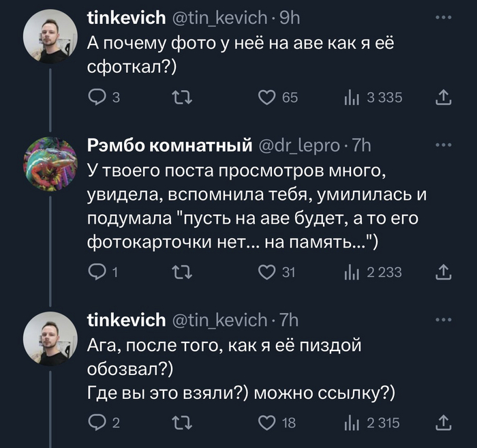
Task: Retweet the first tinkevich tweet
Action: point(182,98)
